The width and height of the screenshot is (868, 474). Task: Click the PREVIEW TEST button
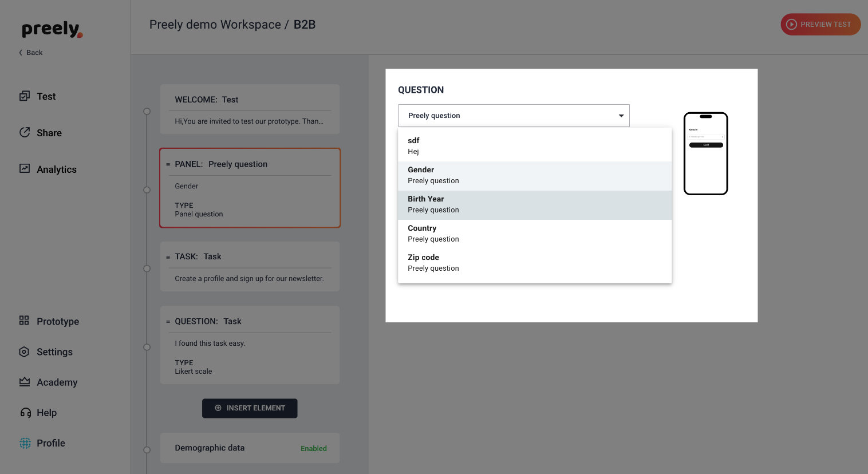coord(820,24)
